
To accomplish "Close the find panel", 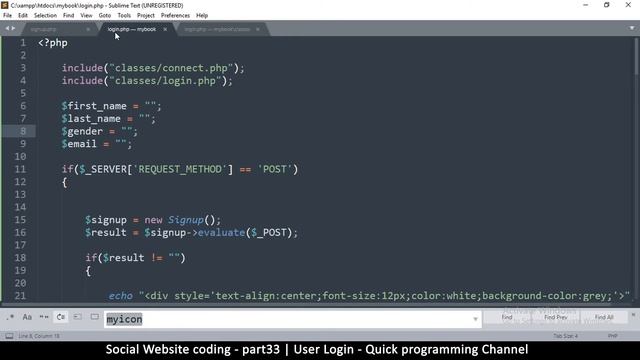I will (633, 315).
